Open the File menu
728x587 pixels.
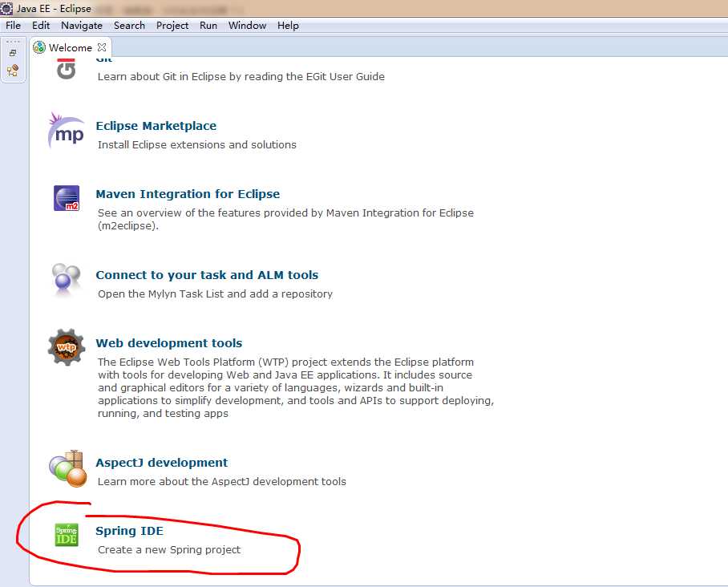13,26
